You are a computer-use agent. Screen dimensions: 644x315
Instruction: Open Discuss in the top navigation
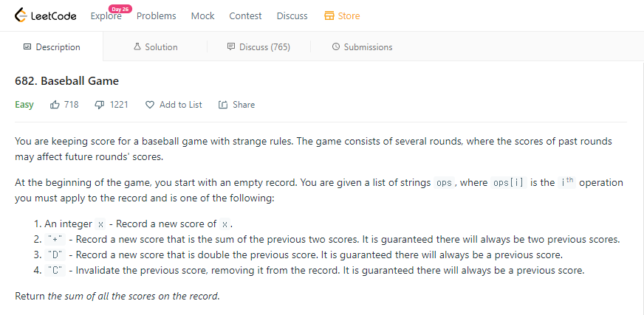(292, 15)
